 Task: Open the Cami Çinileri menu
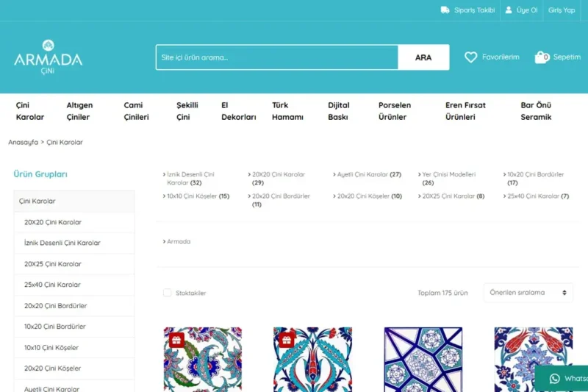pos(136,111)
